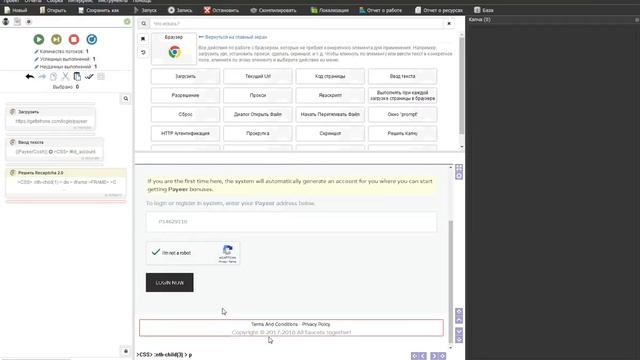Select the Решить Recaptcha 2.0 step

tap(66, 183)
